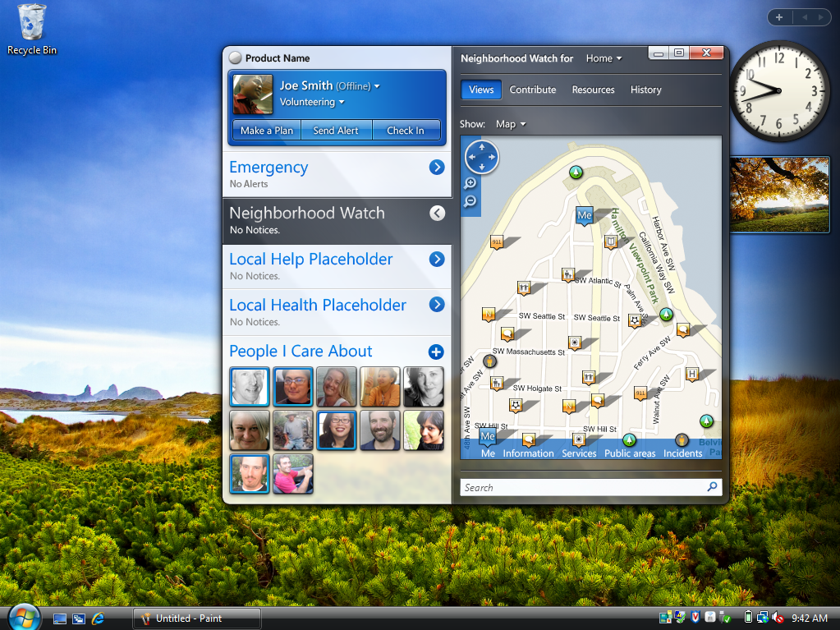This screenshot has height=630, width=840.
Task: Open the Windows Start orb
Action: tap(23, 619)
